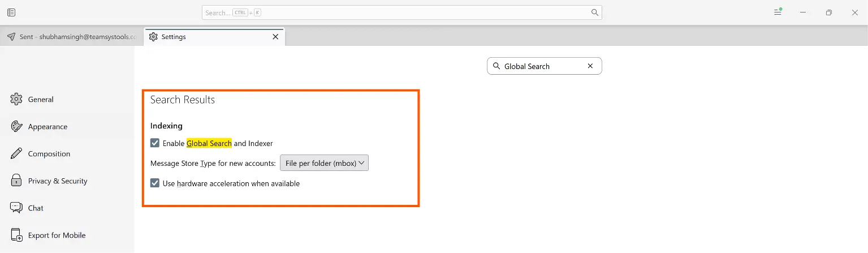Image resolution: width=868 pixels, height=253 pixels.
Task: Close the Settings tab
Action: [275, 37]
